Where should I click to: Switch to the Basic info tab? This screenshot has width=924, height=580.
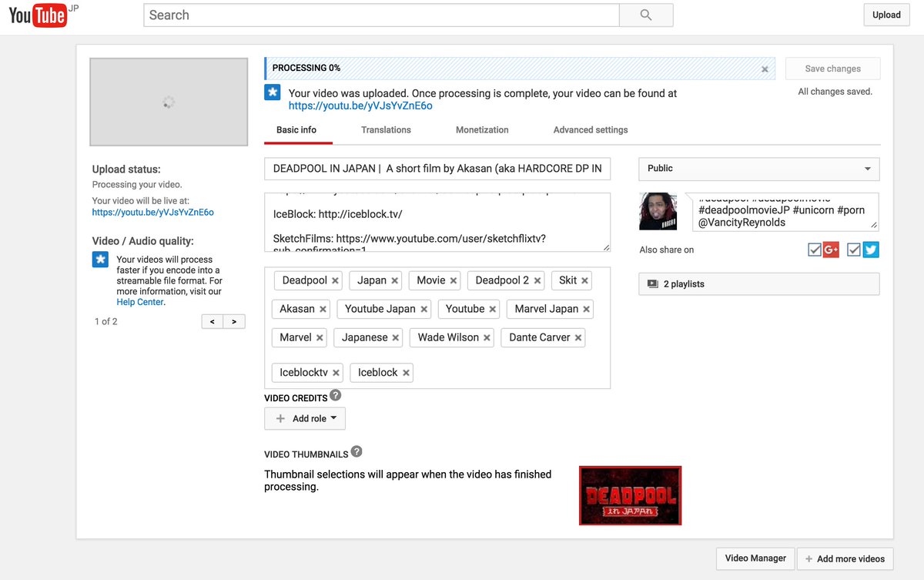296,130
